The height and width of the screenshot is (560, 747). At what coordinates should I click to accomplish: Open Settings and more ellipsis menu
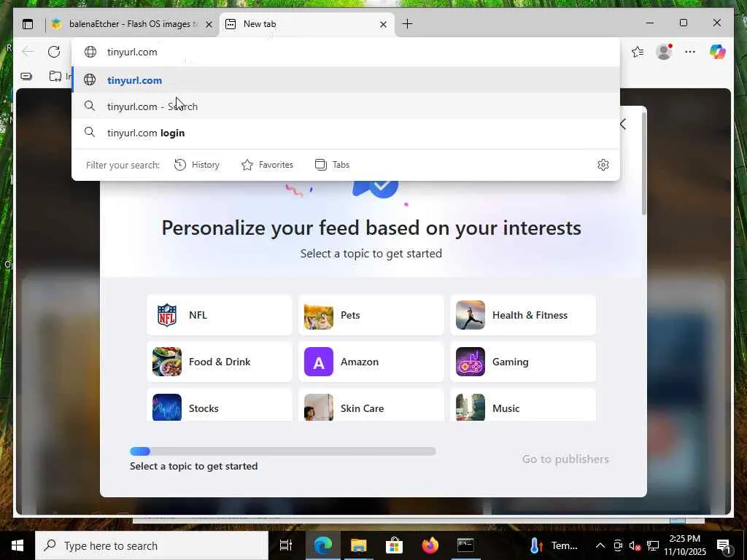point(690,52)
